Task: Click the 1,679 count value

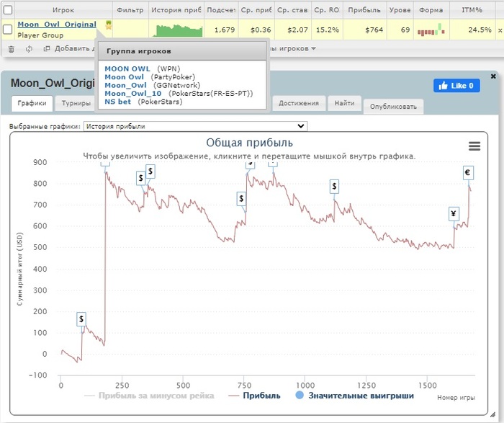Action: point(225,30)
